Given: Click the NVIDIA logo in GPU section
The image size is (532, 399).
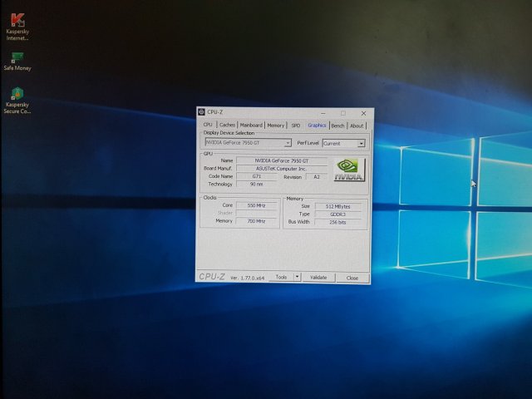Looking at the screenshot, I should (349, 170).
